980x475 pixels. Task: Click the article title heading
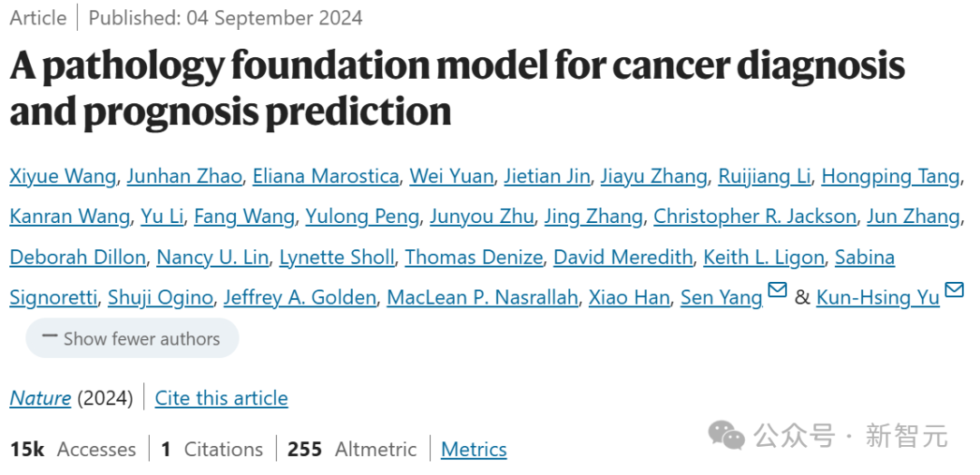[x=456, y=89]
